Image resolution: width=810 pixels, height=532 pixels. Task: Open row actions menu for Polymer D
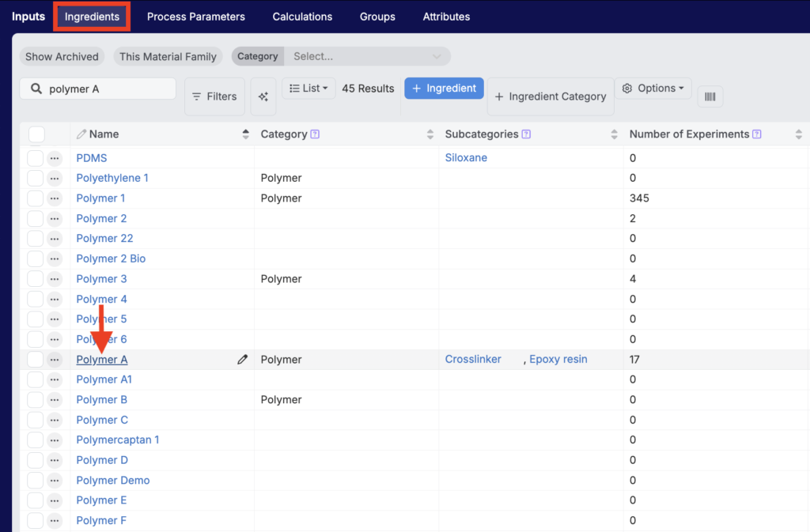55,460
